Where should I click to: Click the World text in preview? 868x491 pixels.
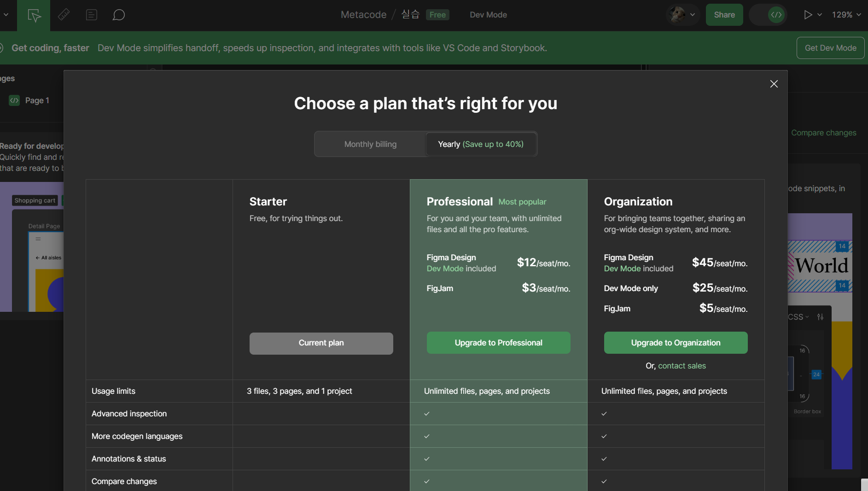[x=821, y=266]
